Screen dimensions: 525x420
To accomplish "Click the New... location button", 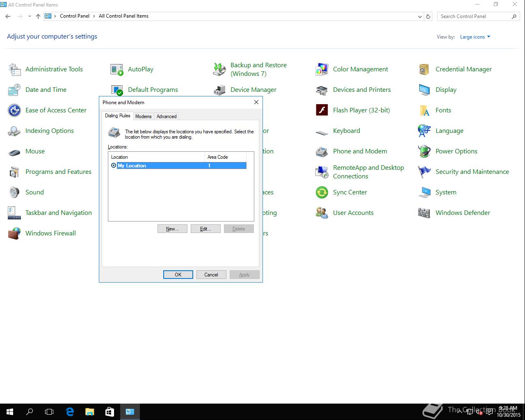I will click(x=172, y=229).
